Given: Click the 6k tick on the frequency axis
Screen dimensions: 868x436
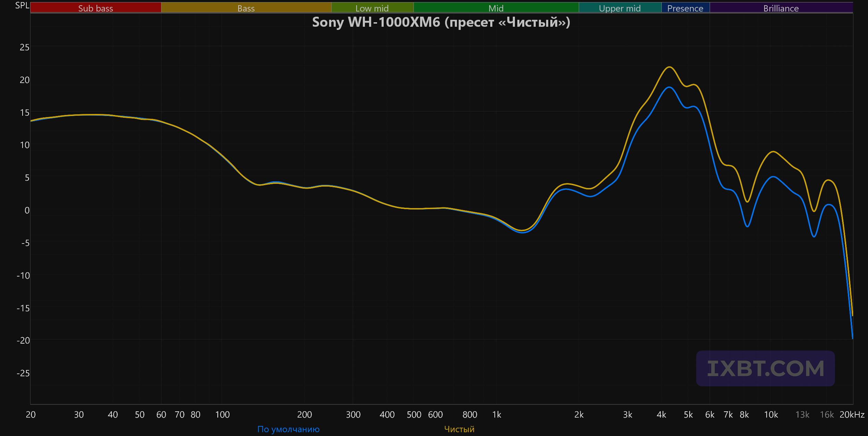Looking at the screenshot, I should click(710, 414).
